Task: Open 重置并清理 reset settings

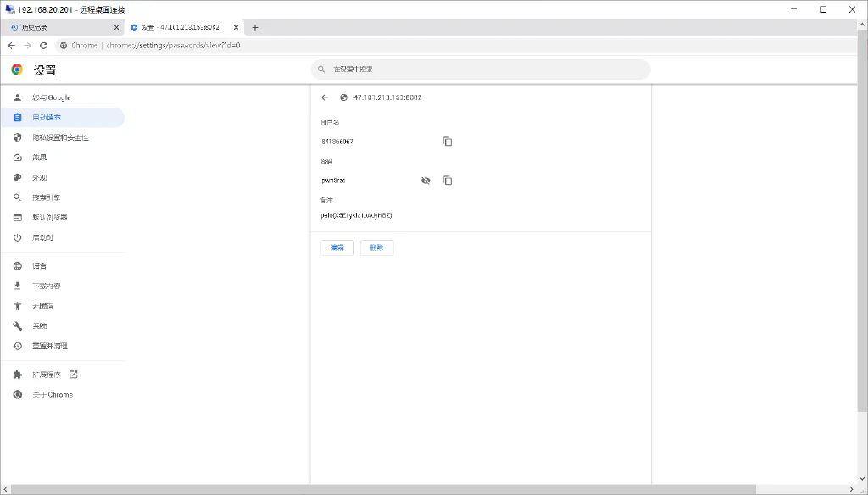Action: 49,346
